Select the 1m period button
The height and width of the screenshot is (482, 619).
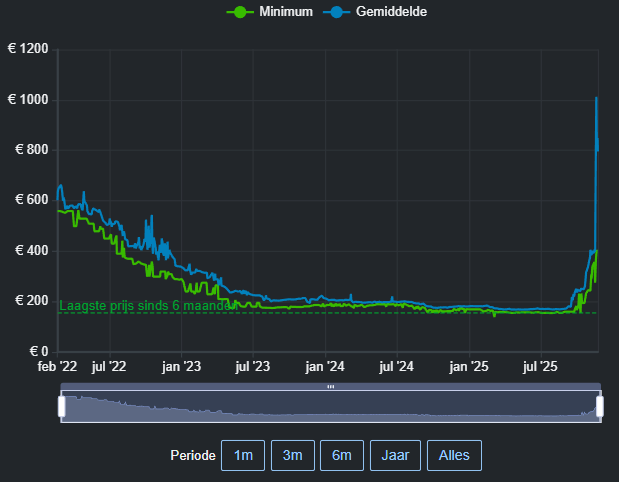[243, 456]
